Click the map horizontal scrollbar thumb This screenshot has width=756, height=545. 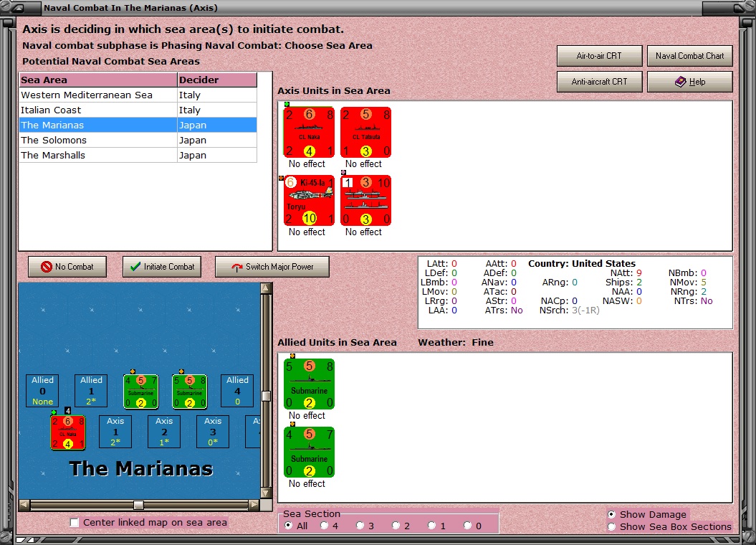click(x=138, y=505)
